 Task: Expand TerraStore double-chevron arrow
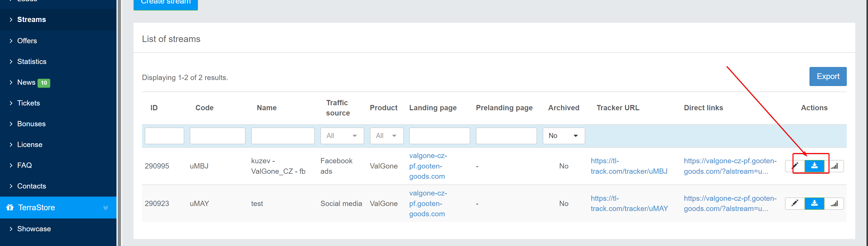point(105,207)
